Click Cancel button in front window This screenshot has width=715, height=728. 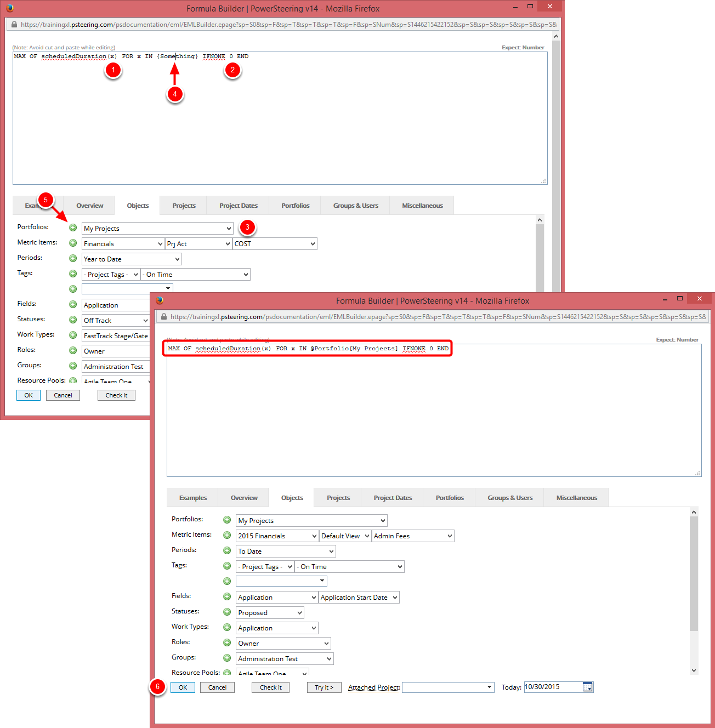point(217,687)
